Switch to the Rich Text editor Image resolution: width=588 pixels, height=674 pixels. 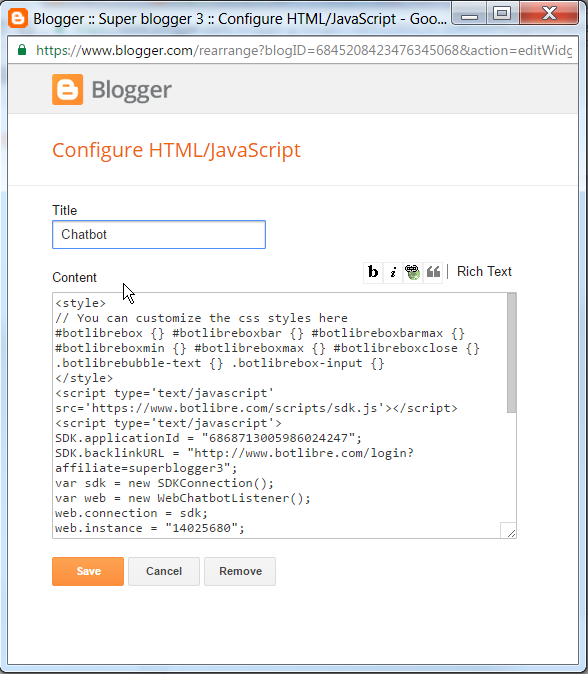[484, 272]
